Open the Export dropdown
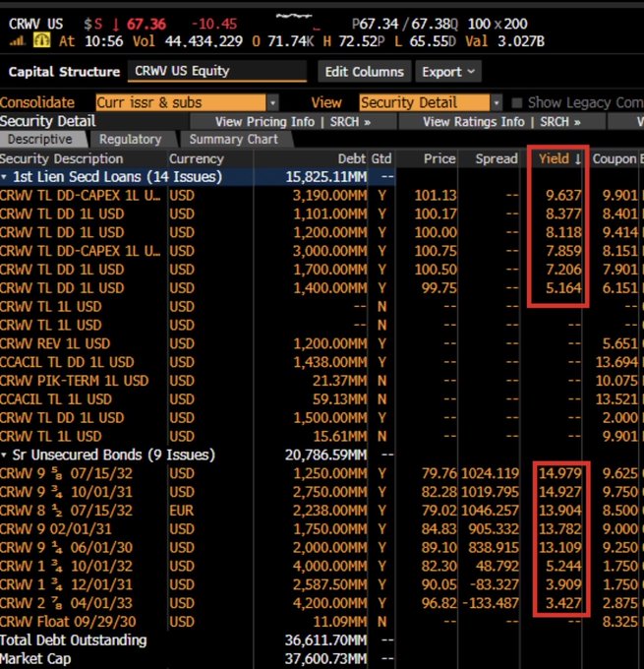The height and width of the screenshot is (669, 644). [448, 72]
